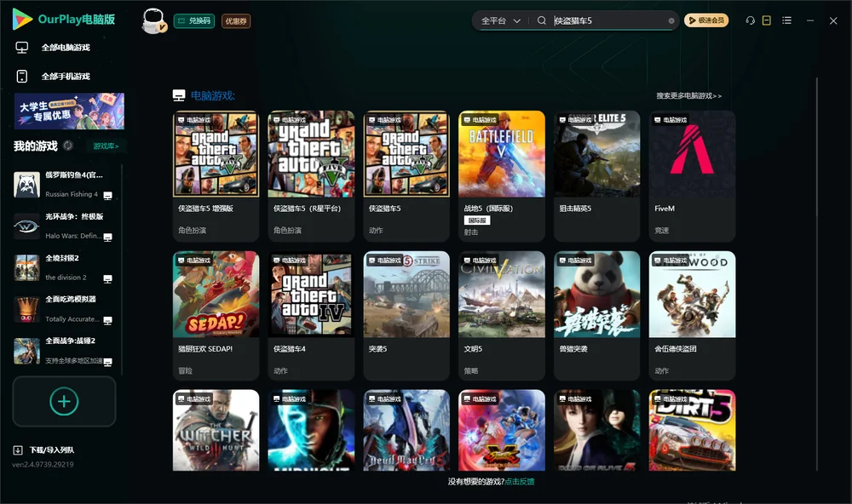Click the yellow mini-mode window icon
Image resolution: width=852 pixels, height=504 pixels.
tap(767, 20)
